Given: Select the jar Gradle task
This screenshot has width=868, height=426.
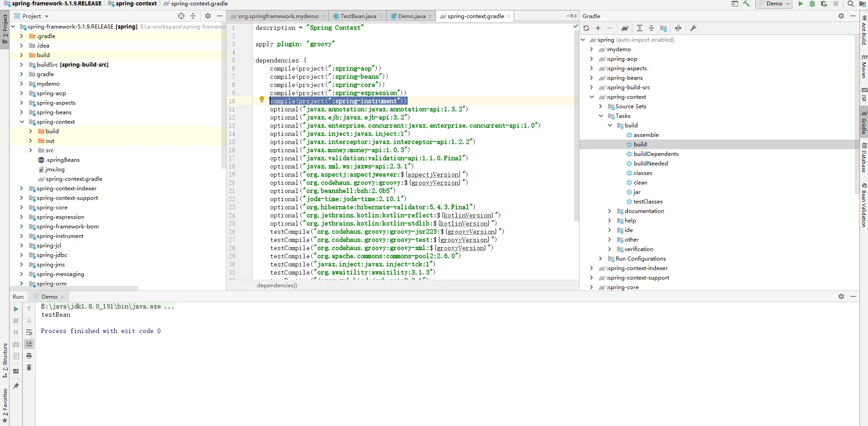Looking at the screenshot, I should [637, 192].
